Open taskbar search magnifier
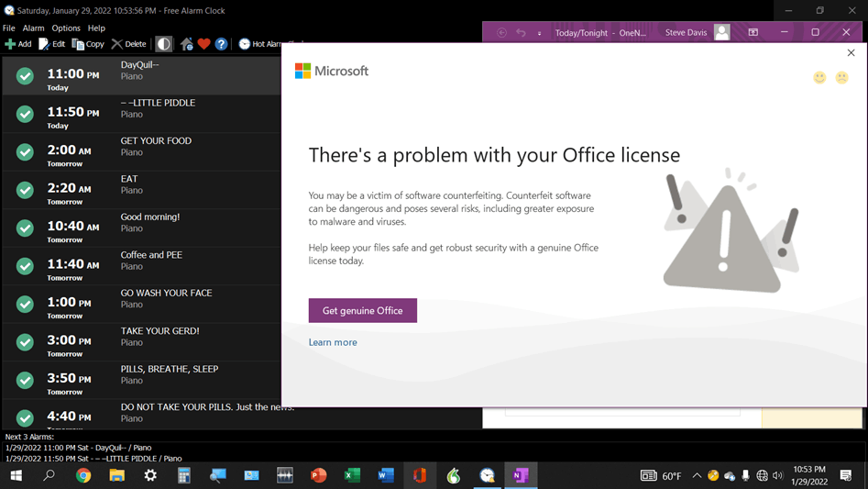Screen dimensions: 868x489 (49, 475)
